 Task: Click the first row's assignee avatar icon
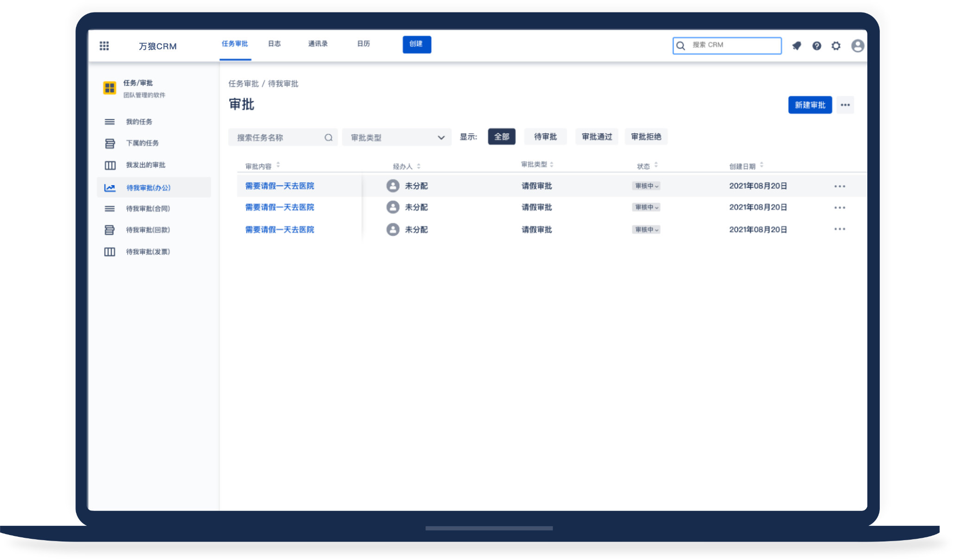(393, 186)
